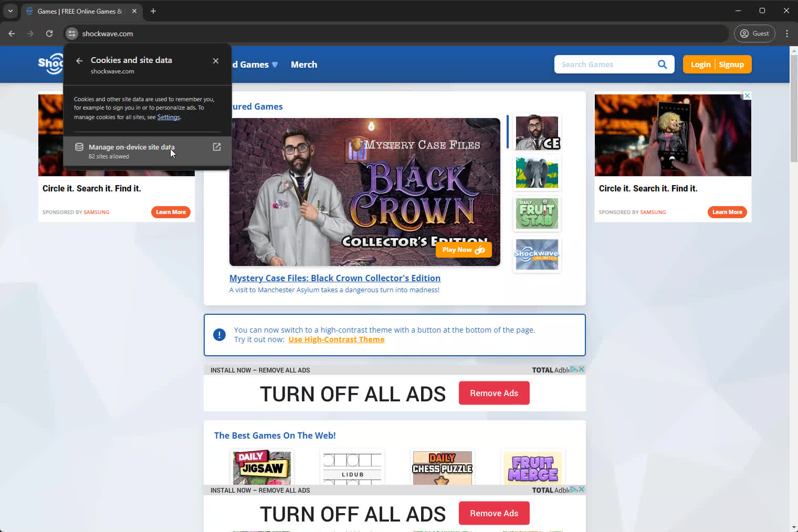Click Use High-Contrast Theme link
Viewport: 798px width, 532px height.
336,339
